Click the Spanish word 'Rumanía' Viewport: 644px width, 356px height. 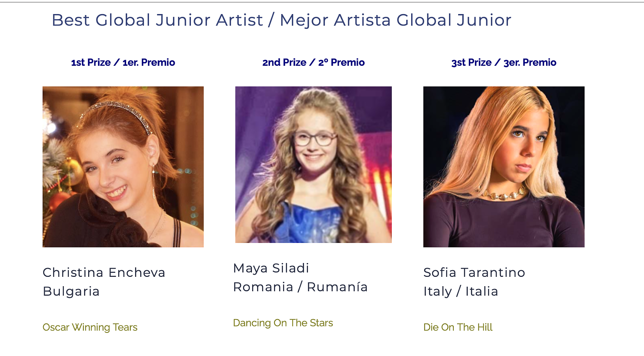(x=337, y=287)
